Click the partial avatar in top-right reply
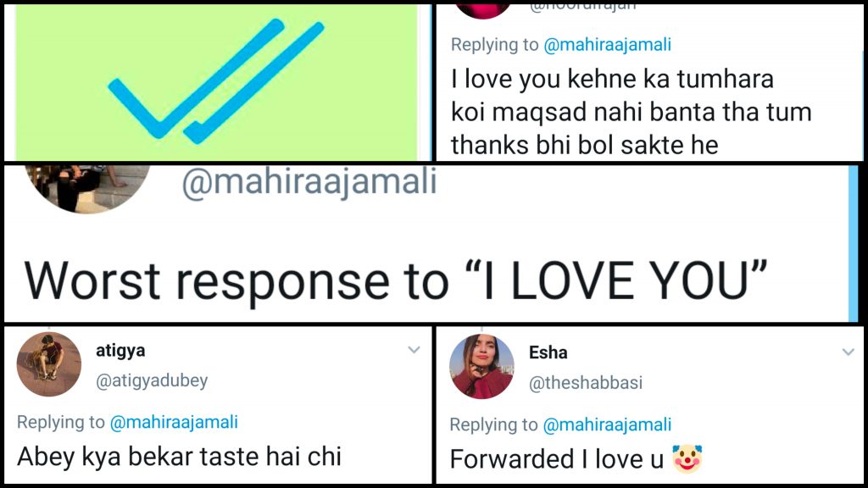Image resolution: width=868 pixels, height=488 pixels. (484, 8)
